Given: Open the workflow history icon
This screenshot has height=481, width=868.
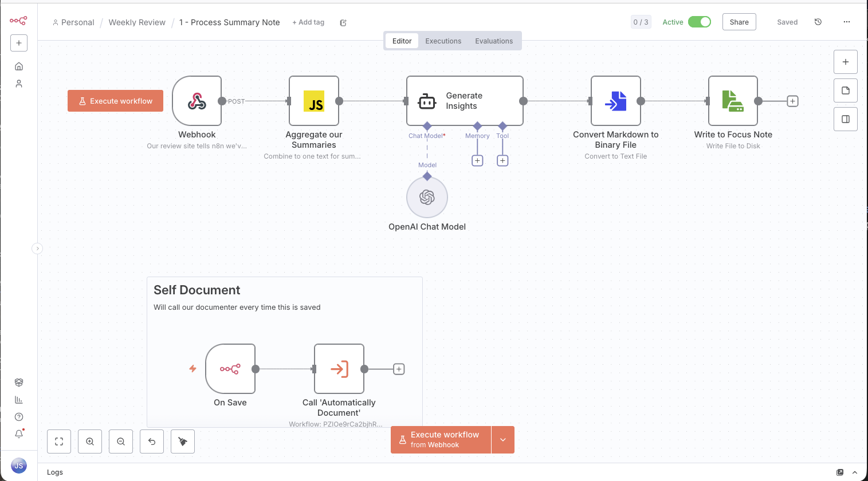Looking at the screenshot, I should click(x=818, y=22).
